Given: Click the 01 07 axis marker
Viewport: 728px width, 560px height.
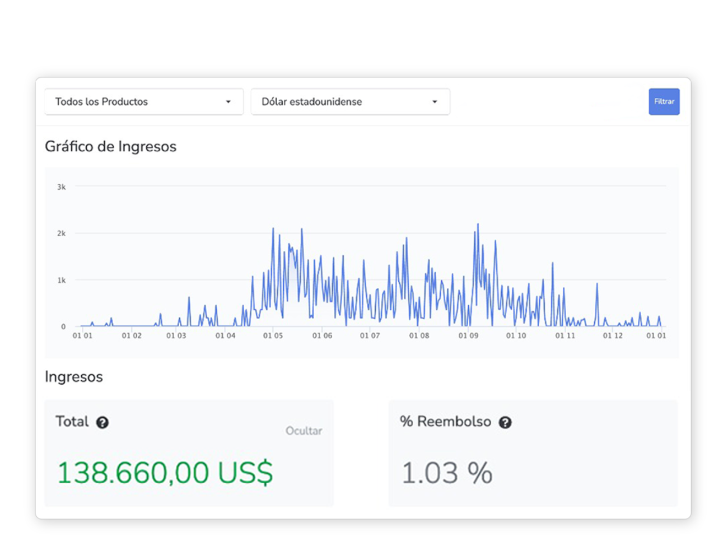Looking at the screenshot, I should click(x=370, y=335).
